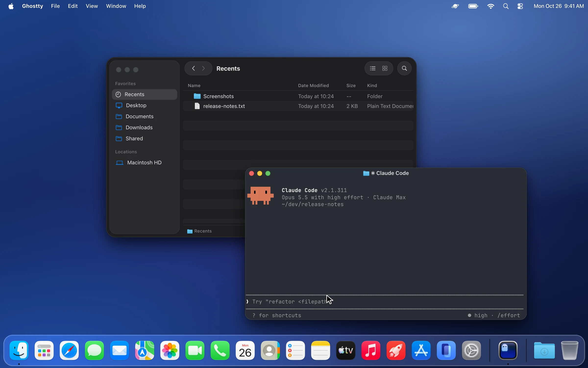Image resolution: width=588 pixels, height=368 pixels.
Task: Select Documents in Finder sidebar
Action: coord(145,117)
